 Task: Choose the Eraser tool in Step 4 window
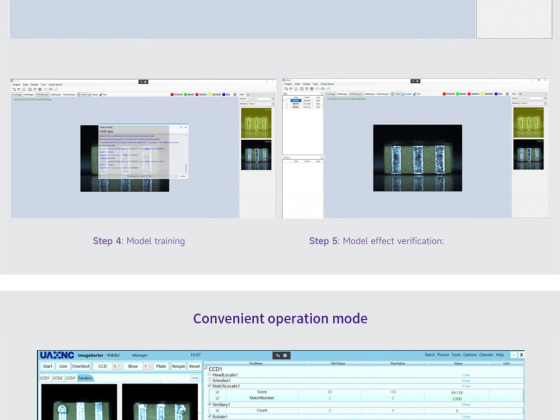coord(93,95)
